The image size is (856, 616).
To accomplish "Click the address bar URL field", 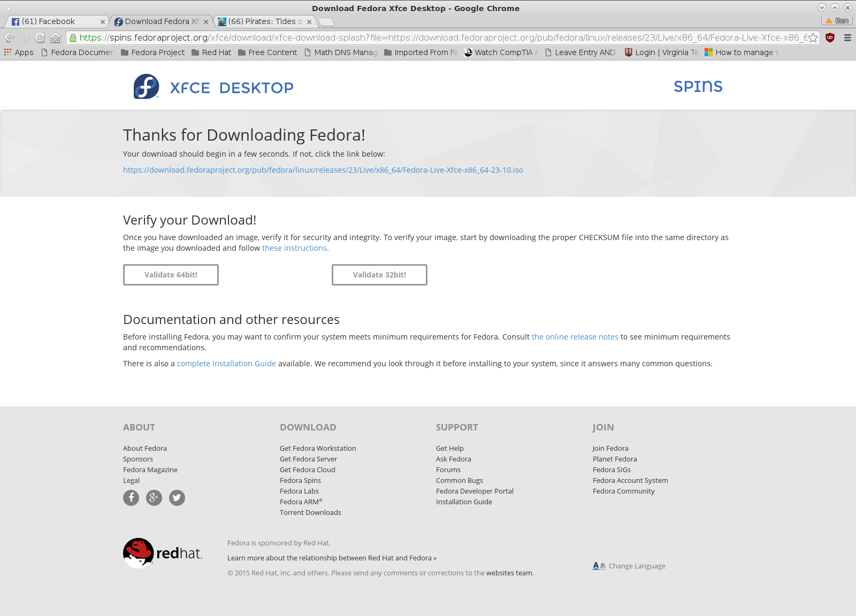I will 443,37.
